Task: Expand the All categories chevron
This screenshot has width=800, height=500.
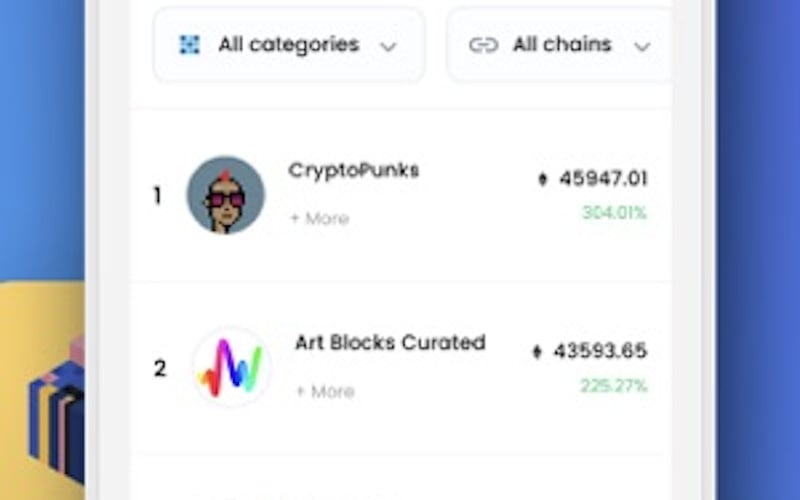Action: pos(388,46)
